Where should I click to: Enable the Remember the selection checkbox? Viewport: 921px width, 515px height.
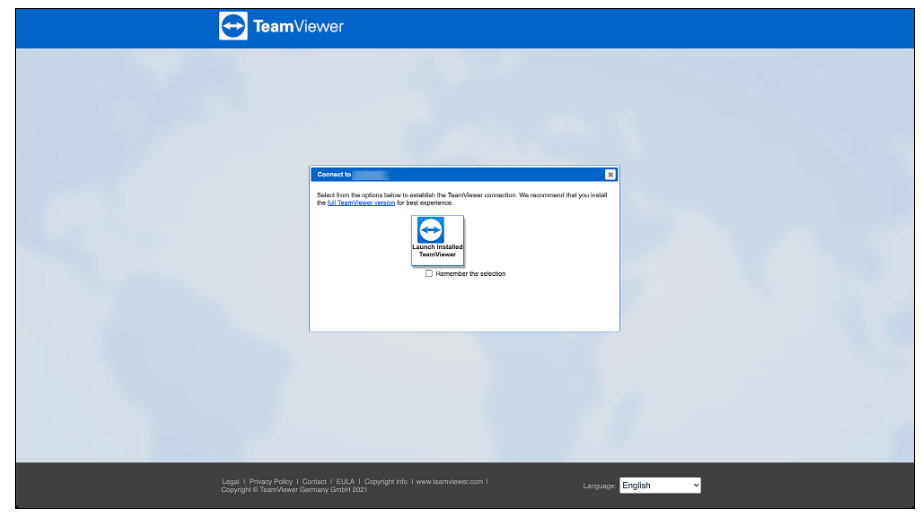click(429, 274)
